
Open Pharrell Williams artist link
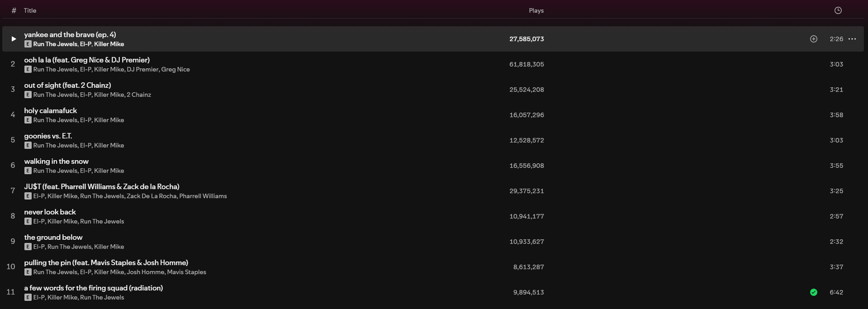(x=203, y=196)
